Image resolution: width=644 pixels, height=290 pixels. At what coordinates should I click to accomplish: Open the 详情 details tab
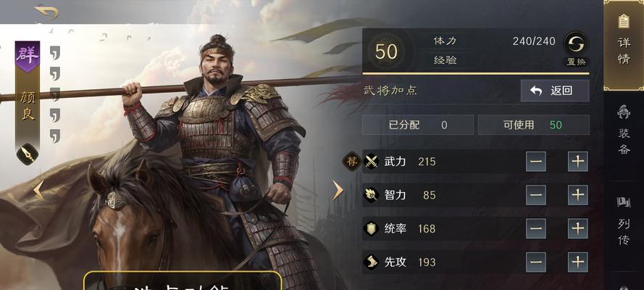(x=624, y=45)
